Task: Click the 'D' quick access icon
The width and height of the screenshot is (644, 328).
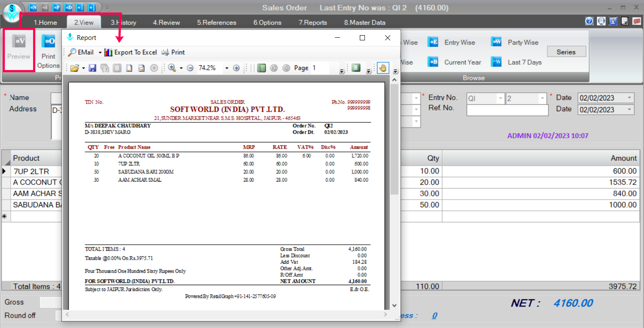Action: (x=68, y=7)
